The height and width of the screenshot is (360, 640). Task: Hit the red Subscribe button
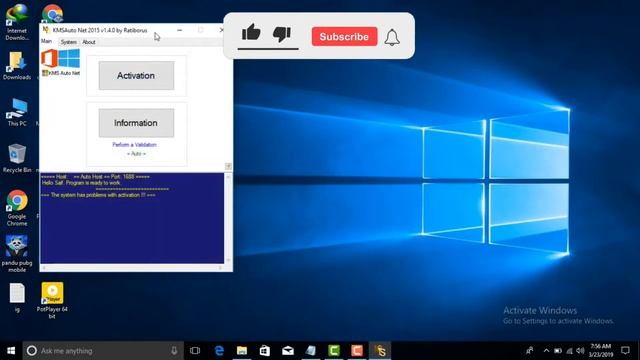pos(344,37)
